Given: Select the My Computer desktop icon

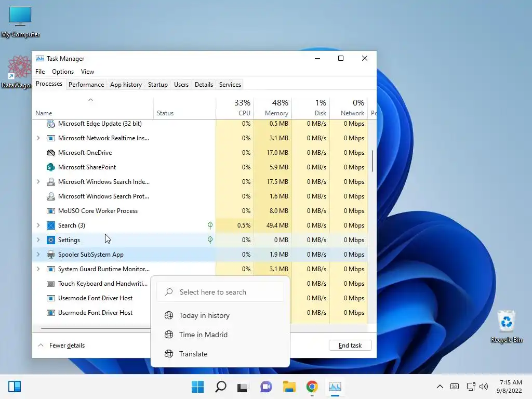Looking at the screenshot, I should tap(20, 22).
